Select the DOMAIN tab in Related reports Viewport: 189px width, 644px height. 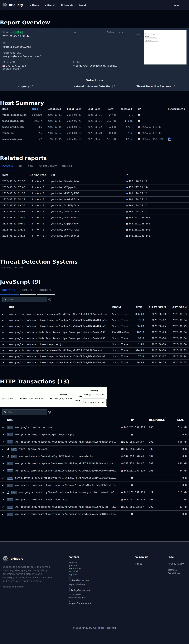point(8,166)
